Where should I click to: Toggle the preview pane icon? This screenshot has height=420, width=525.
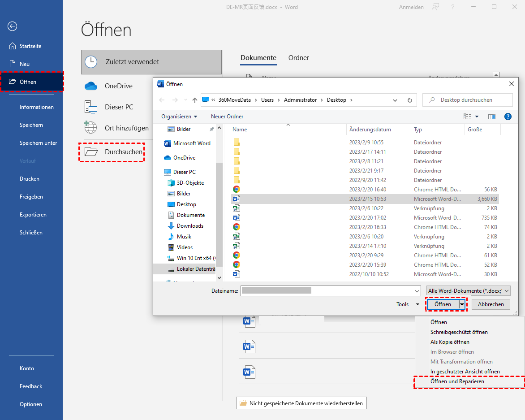click(x=491, y=117)
